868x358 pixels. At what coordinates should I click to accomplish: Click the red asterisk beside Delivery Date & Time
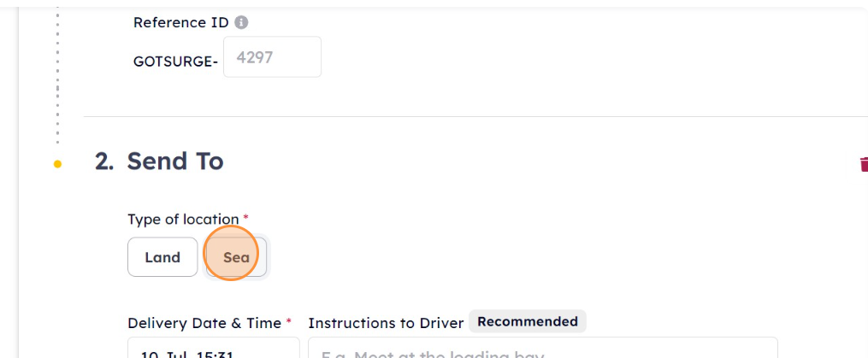pyautogui.click(x=288, y=321)
